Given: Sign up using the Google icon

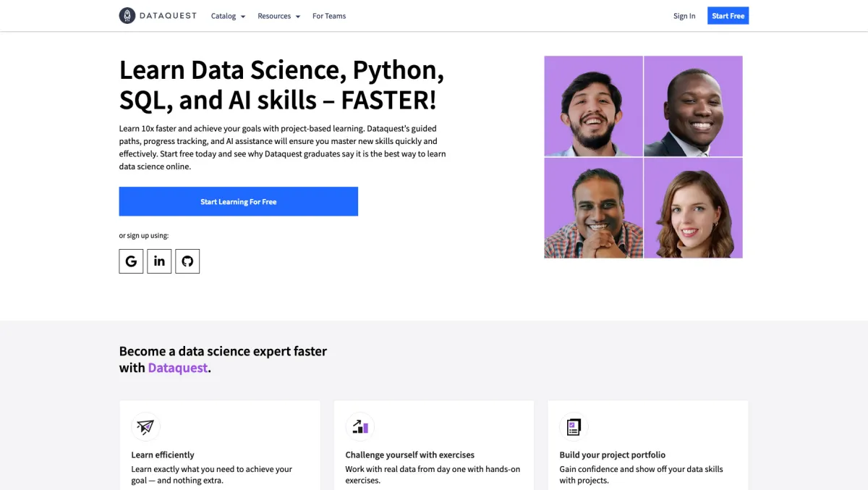Looking at the screenshot, I should coord(131,261).
